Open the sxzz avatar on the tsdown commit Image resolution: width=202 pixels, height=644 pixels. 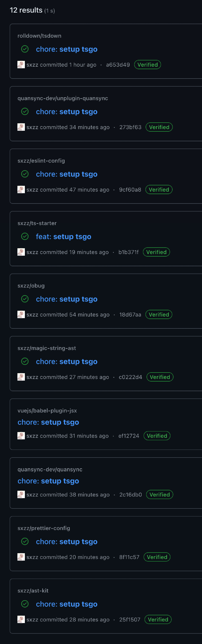(x=21, y=65)
